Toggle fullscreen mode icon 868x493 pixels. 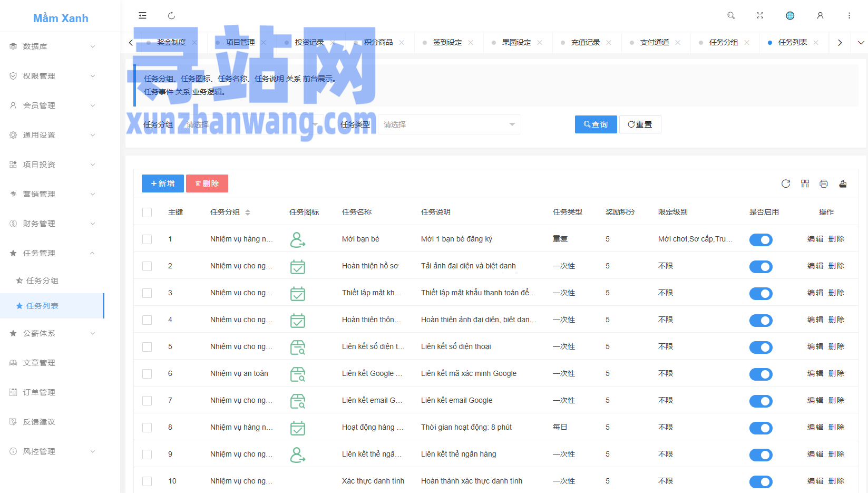point(760,16)
